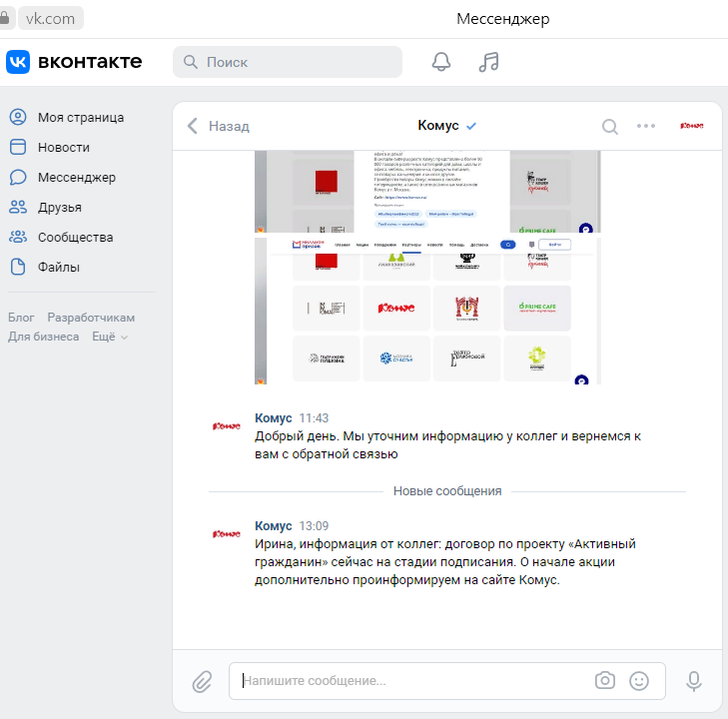Go back with the Назад button
Viewport: 728px width, 719px height.
click(219, 126)
